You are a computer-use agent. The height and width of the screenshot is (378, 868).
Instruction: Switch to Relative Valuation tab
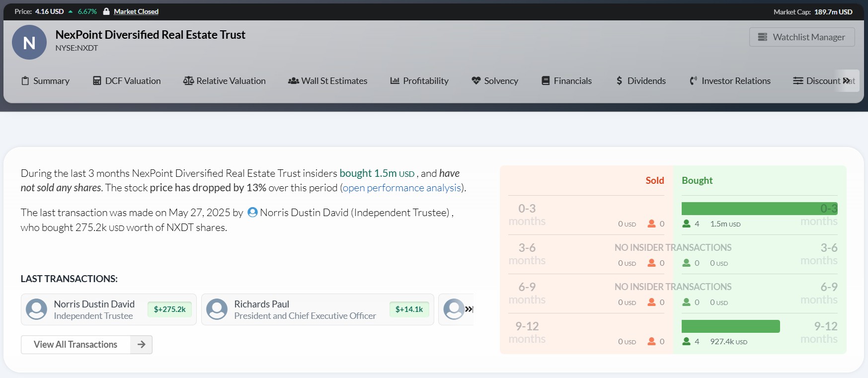pos(224,81)
